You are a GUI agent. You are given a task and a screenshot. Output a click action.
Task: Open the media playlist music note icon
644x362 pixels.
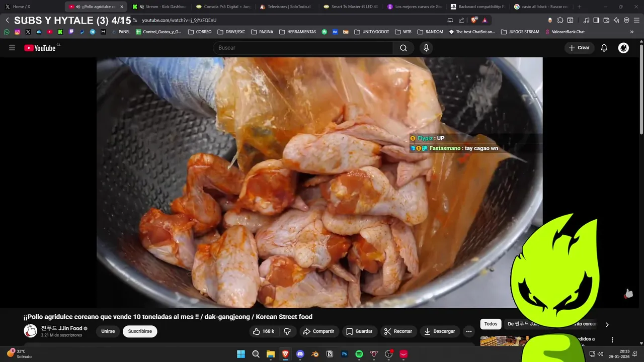coord(586,20)
